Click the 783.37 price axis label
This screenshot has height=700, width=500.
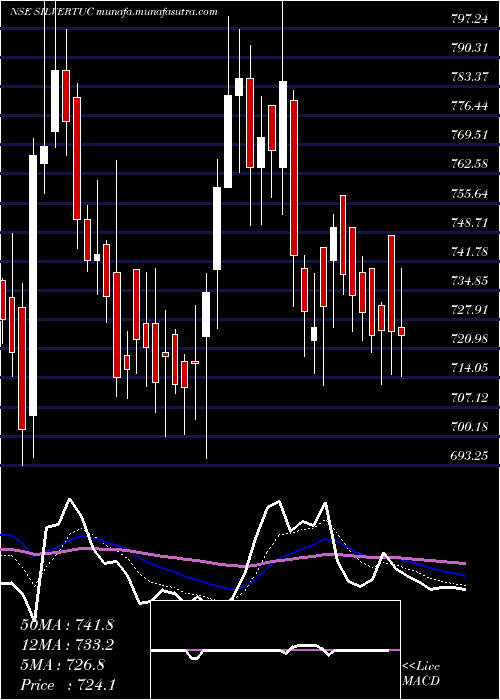[x=470, y=76]
